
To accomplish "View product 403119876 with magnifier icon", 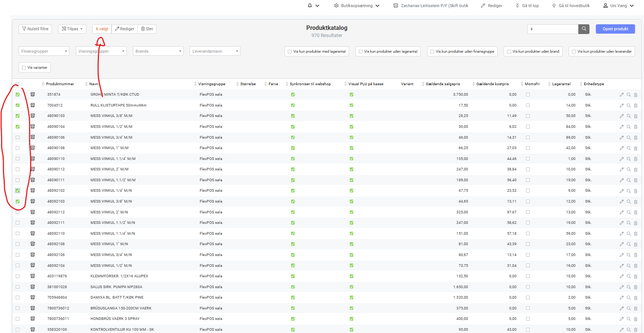I will [x=629, y=276].
